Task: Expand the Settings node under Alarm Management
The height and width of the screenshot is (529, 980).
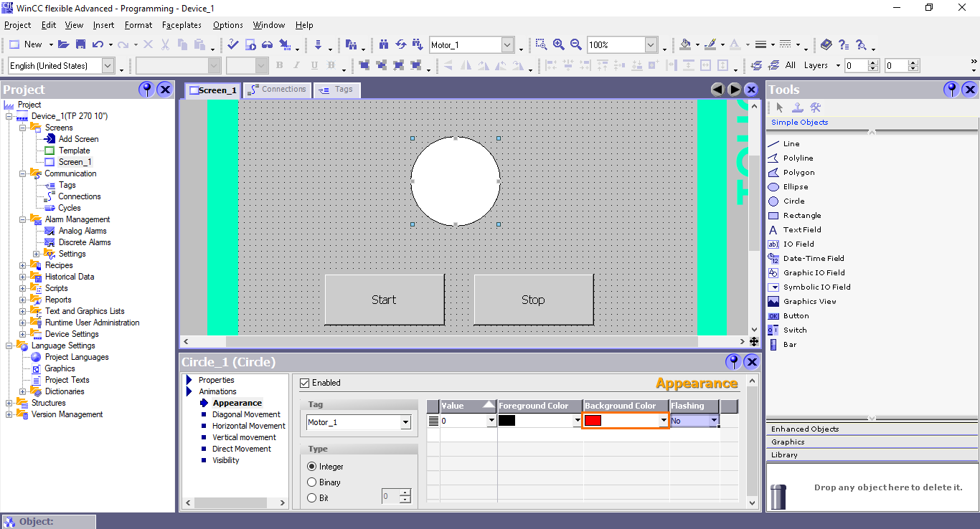Action: 36,254
